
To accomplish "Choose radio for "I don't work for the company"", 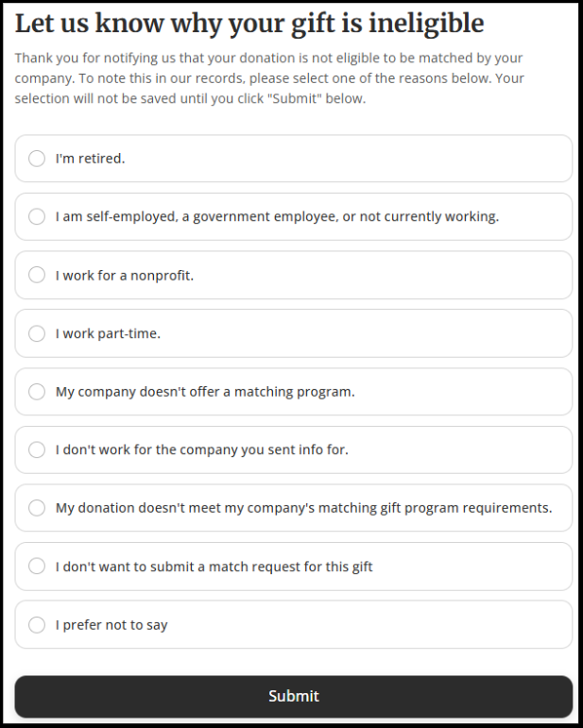I will (37, 449).
